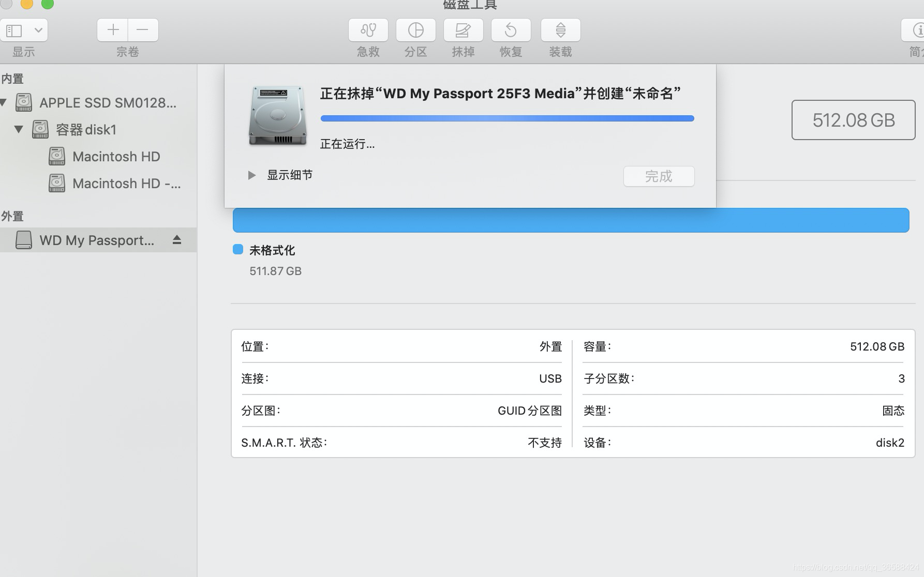The image size is (924, 577).
Task: Toggle the sidebar view icon
Action: (14, 31)
